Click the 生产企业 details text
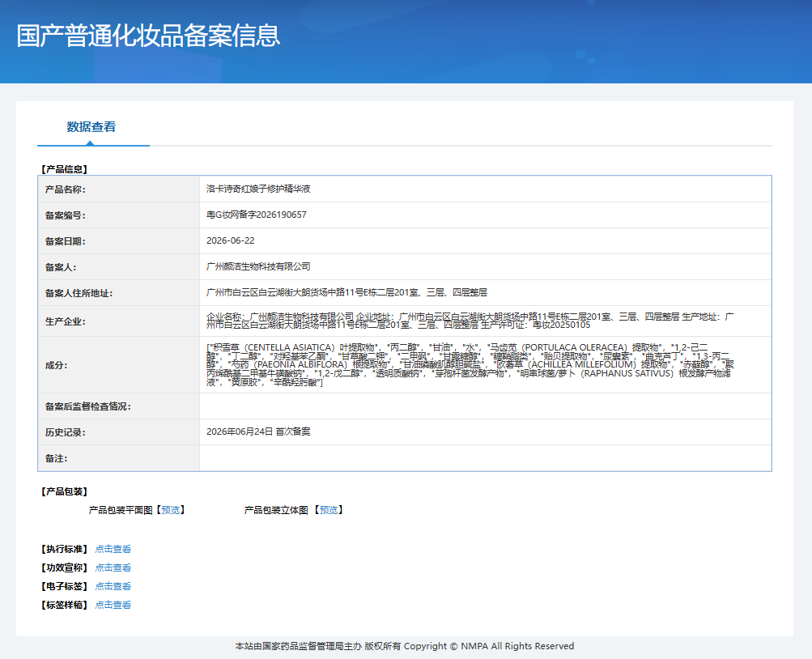Image resolution: width=812 pixels, height=659 pixels. (x=470, y=321)
